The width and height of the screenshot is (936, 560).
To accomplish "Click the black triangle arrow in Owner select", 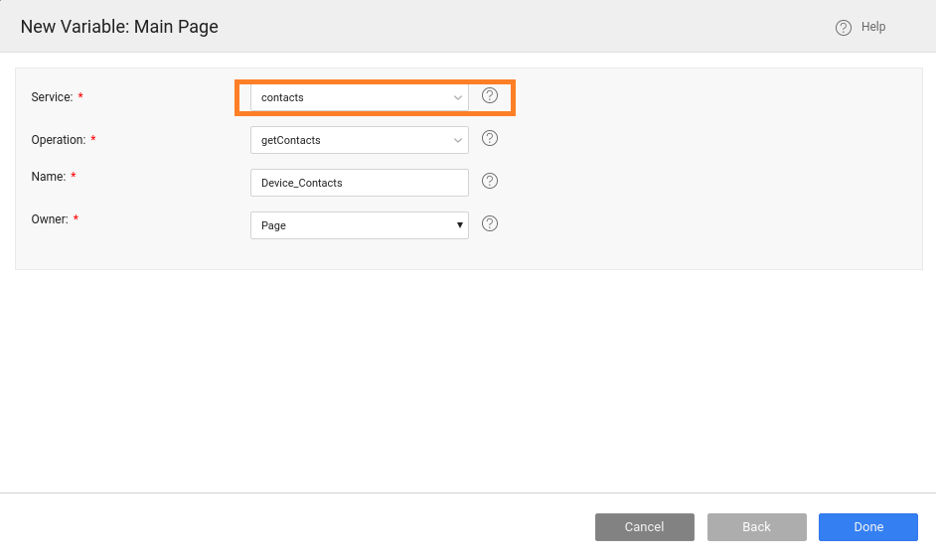I will tap(460, 225).
